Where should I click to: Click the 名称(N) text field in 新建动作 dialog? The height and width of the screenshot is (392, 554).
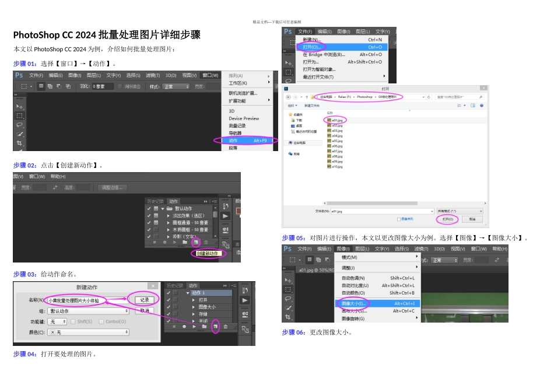(x=87, y=300)
